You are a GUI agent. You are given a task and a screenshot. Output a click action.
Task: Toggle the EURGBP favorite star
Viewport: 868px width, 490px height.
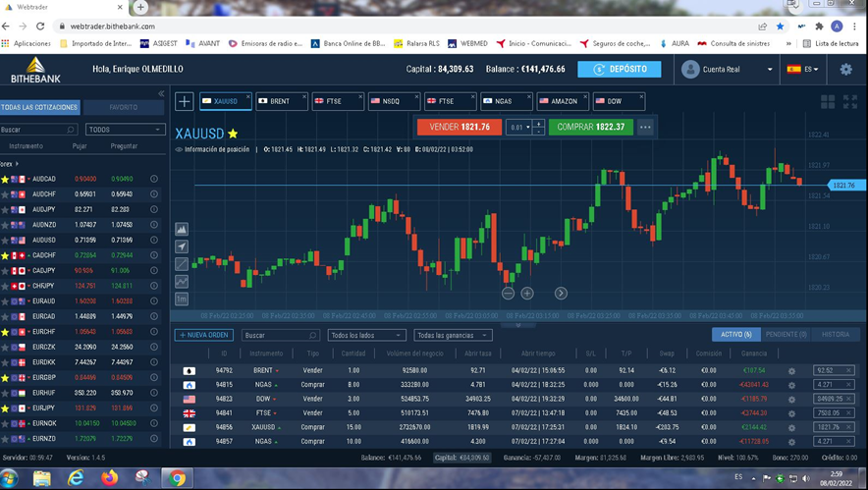(x=5, y=378)
